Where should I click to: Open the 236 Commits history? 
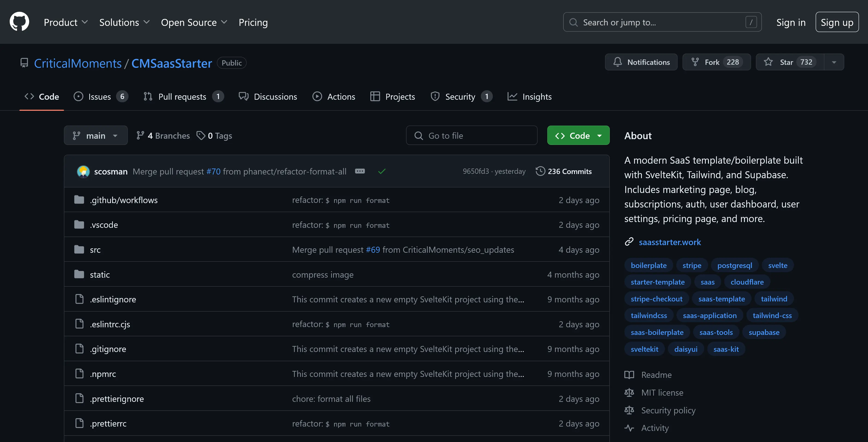pos(564,171)
